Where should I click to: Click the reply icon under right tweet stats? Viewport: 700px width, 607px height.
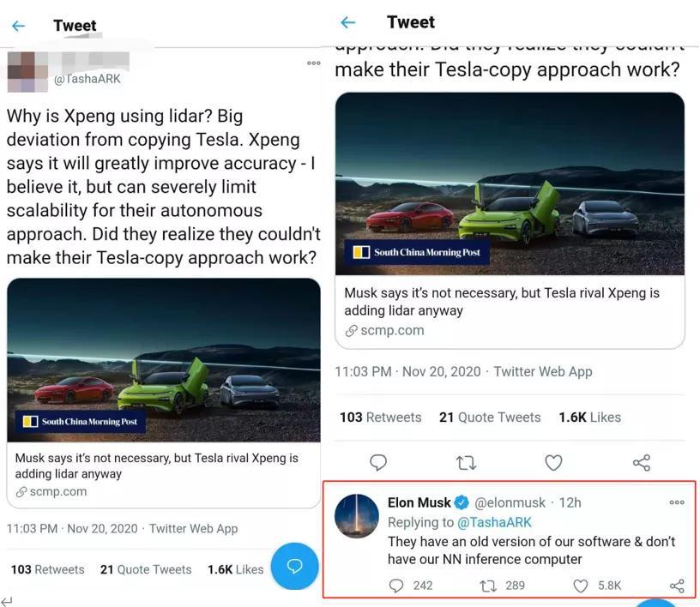point(378,462)
